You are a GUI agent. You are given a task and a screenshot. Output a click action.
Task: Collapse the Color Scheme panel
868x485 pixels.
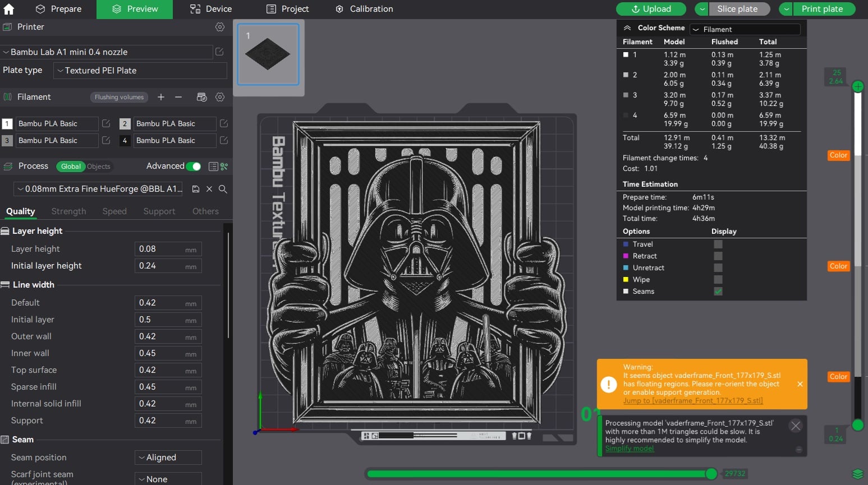click(627, 28)
